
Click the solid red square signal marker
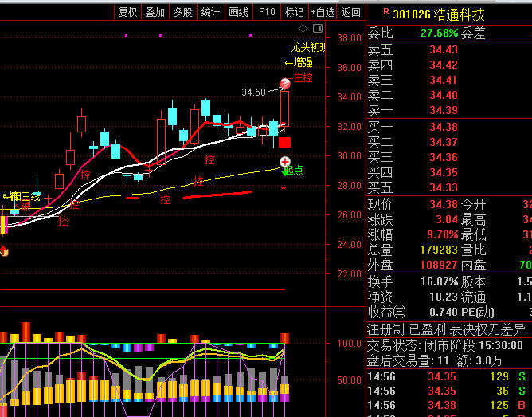(x=284, y=143)
